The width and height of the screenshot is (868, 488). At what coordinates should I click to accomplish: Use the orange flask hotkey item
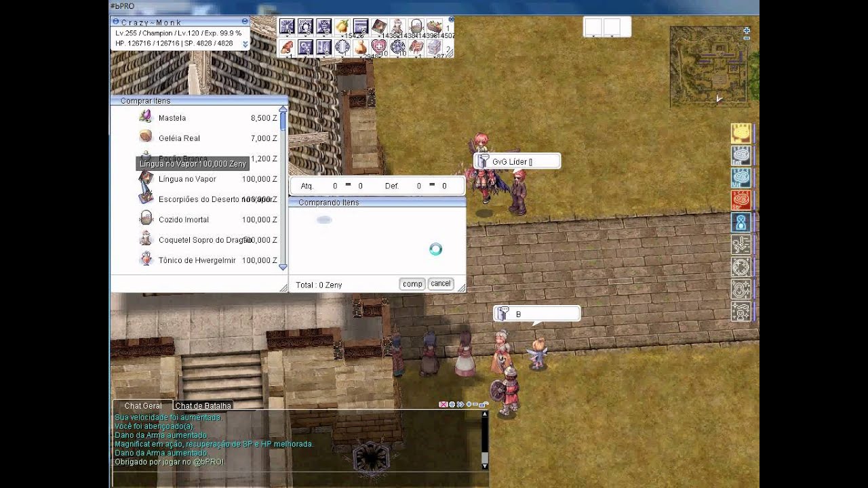[361, 47]
